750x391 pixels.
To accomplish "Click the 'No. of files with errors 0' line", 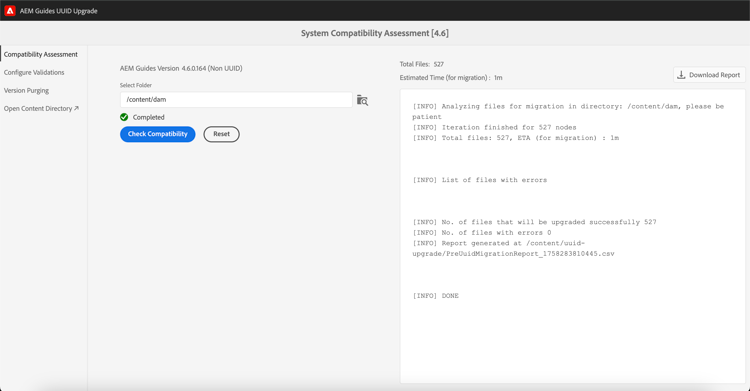I will pos(482,233).
